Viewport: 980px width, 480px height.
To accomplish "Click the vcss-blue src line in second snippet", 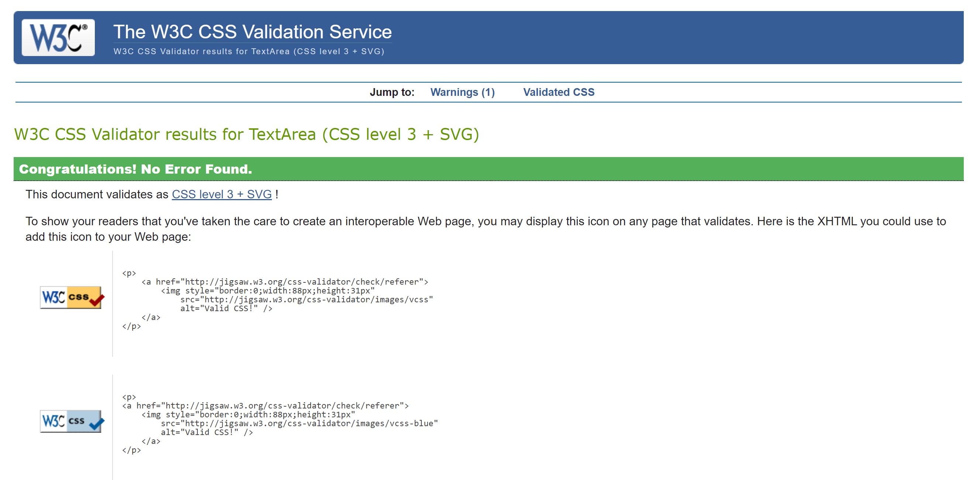I will point(299,423).
